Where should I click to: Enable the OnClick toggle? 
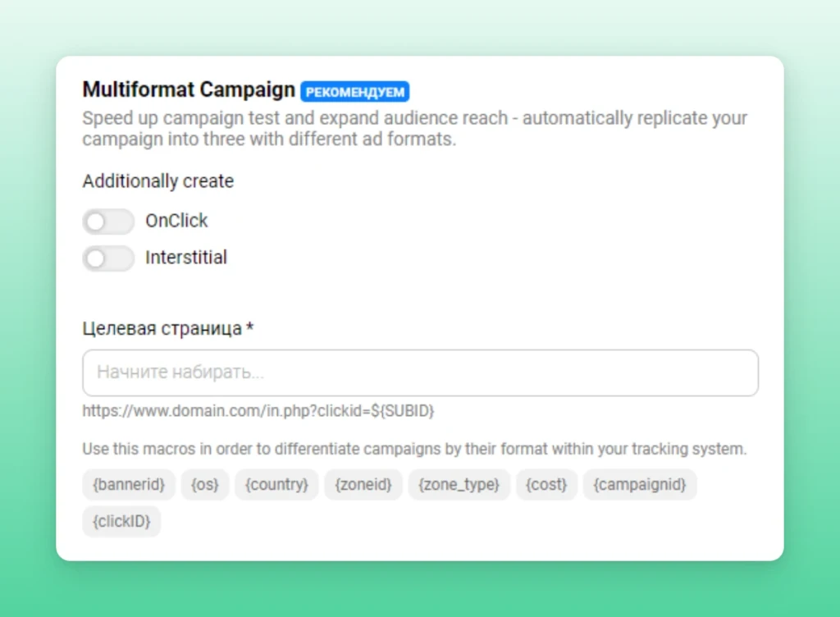click(x=108, y=222)
